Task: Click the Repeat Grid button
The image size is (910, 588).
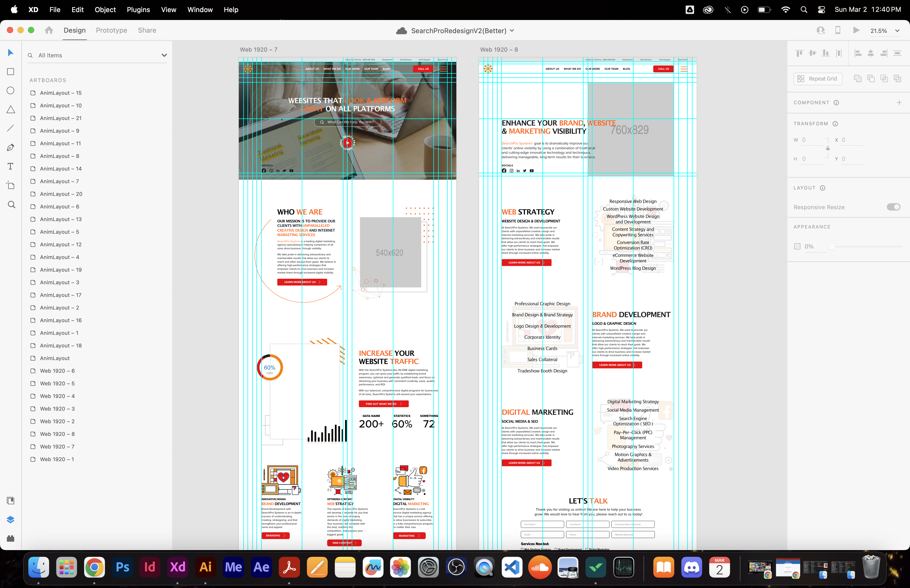Action: [x=818, y=79]
